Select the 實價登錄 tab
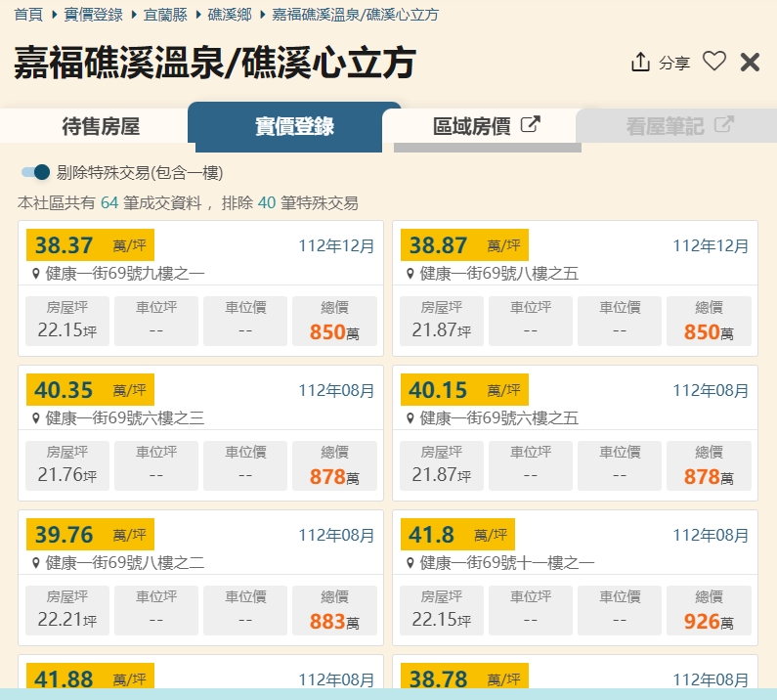777x700 pixels. pos(294,126)
